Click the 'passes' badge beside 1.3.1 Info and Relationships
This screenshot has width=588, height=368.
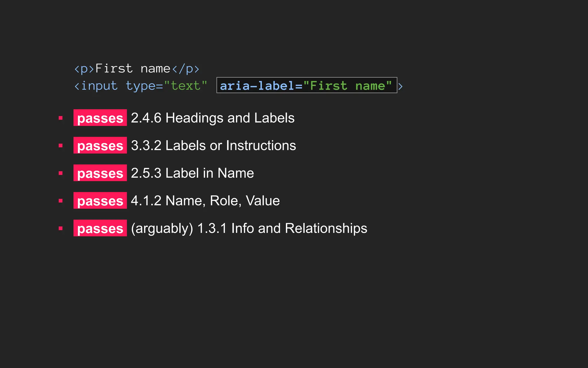(100, 228)
